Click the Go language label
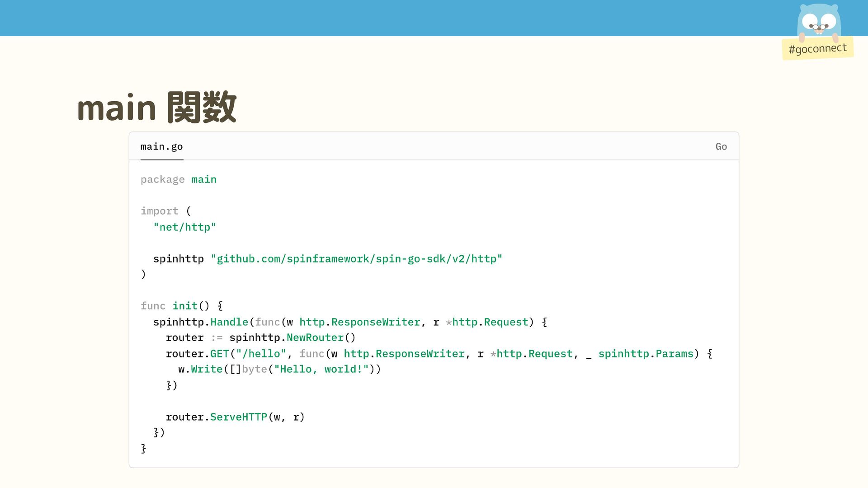 pos(721,147)
